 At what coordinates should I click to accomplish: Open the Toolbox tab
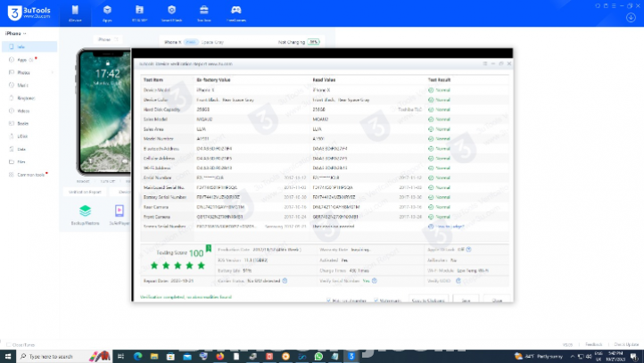click(x=203, y=13)
